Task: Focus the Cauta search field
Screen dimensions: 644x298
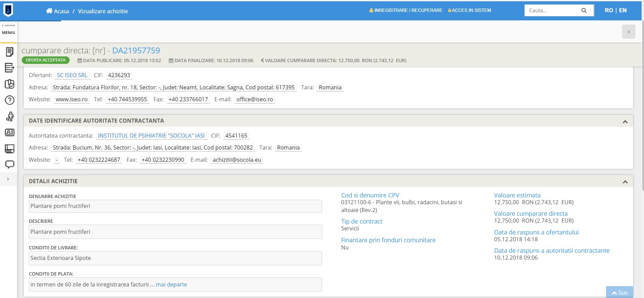Action: (x=552, y=11)
